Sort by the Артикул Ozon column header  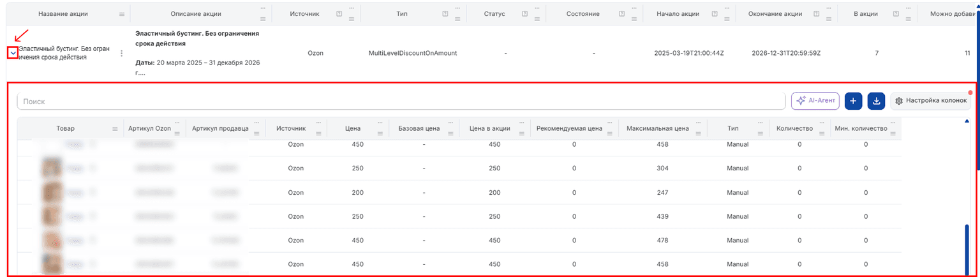click(149, 129)
